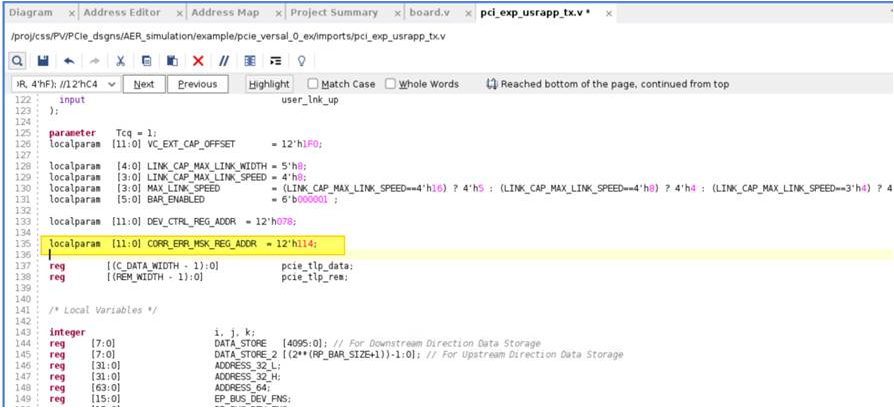This screenshot has width=894, height=408.
Task: Open the Project Summary tab
Action: 333,13
